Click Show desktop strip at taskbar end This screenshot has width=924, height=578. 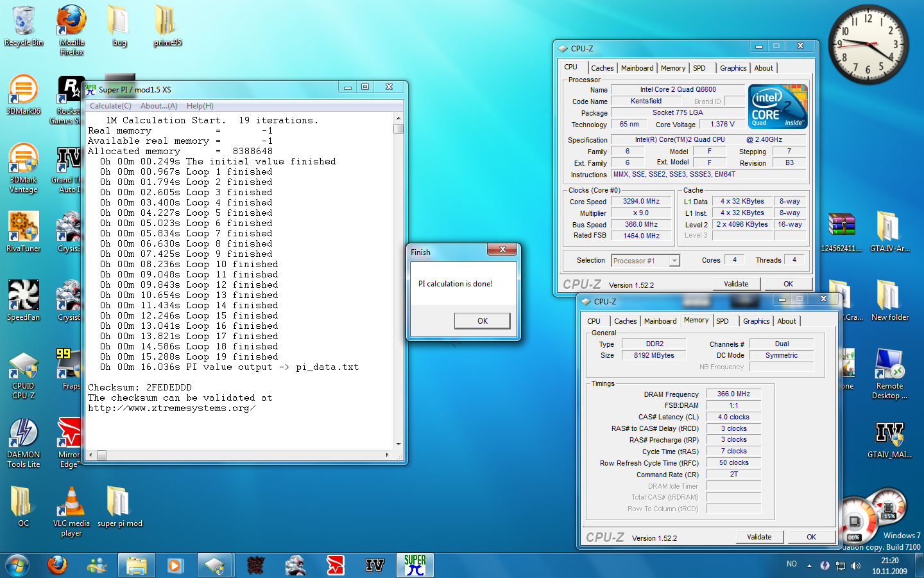[x=920, y=565]
